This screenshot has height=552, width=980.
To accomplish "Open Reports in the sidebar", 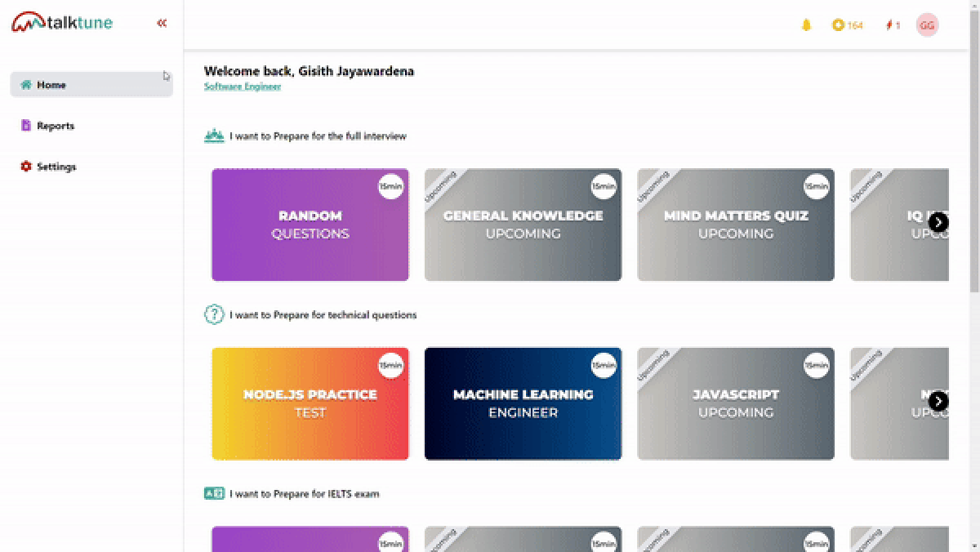I will coord(56,126).
